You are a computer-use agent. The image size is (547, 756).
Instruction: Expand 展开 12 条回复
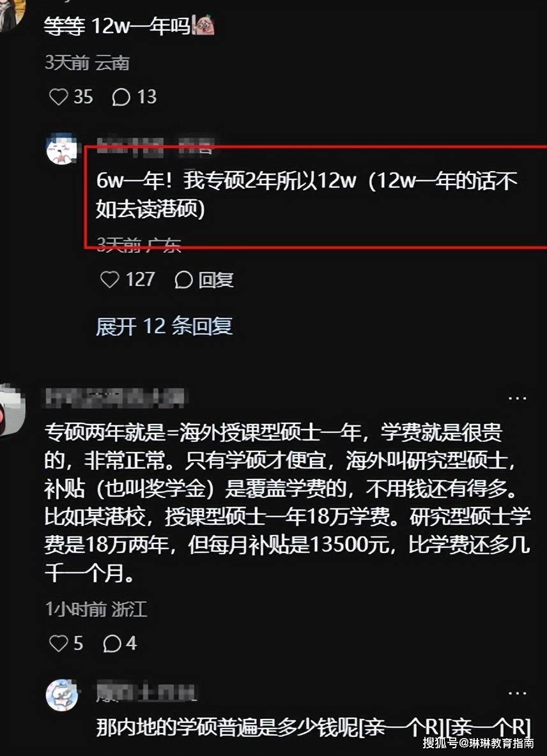(x=164, y=326)
